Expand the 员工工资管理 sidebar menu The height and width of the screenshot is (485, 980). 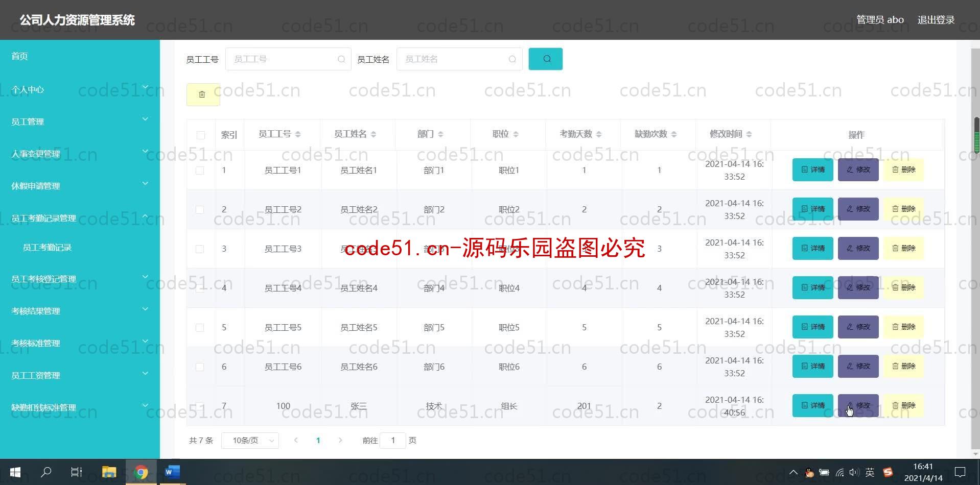pyautogui.click(x=80, y=375)
